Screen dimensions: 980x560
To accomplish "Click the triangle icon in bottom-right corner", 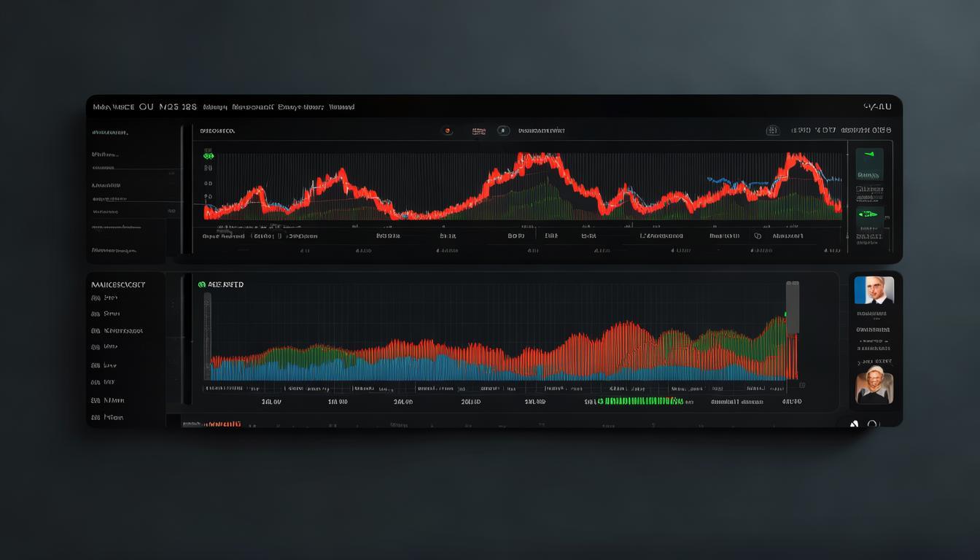I will 855,424.
